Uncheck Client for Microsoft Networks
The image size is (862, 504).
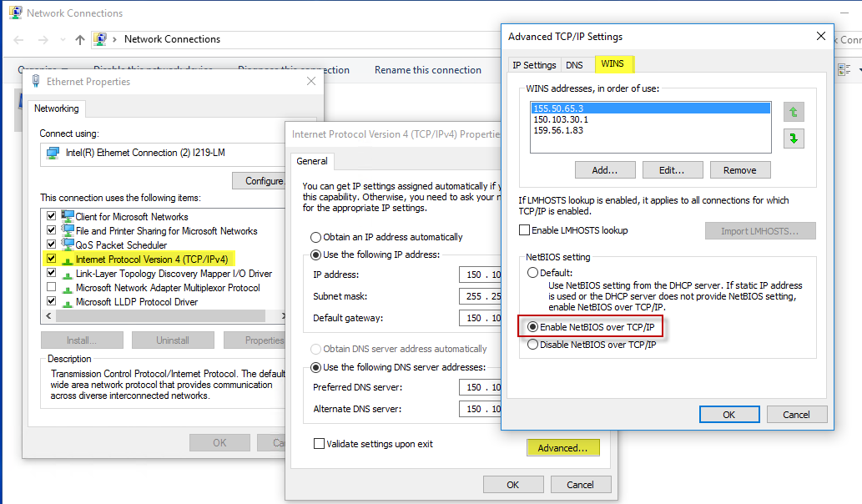pos(52,216)
